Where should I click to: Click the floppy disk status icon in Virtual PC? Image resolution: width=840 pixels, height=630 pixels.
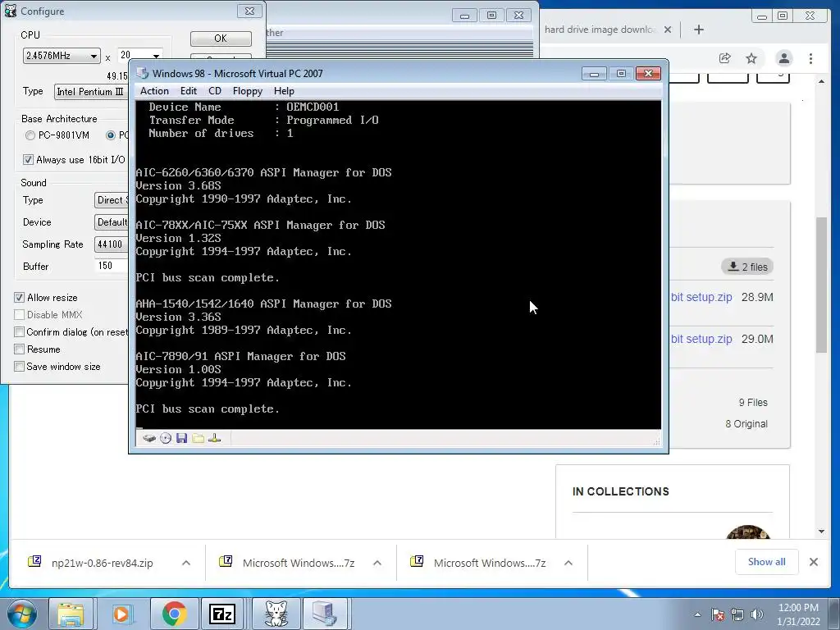tap(181, 439)
